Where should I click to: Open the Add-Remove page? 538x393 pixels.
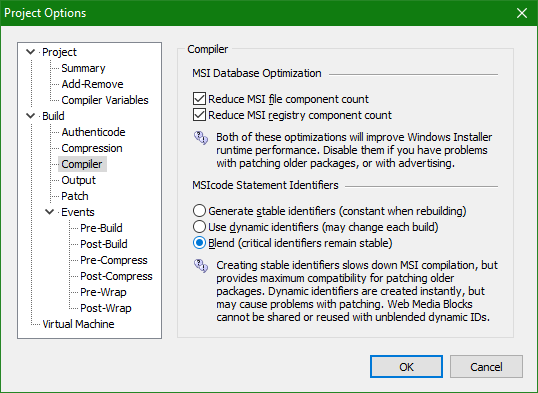(x=92, y=84)
